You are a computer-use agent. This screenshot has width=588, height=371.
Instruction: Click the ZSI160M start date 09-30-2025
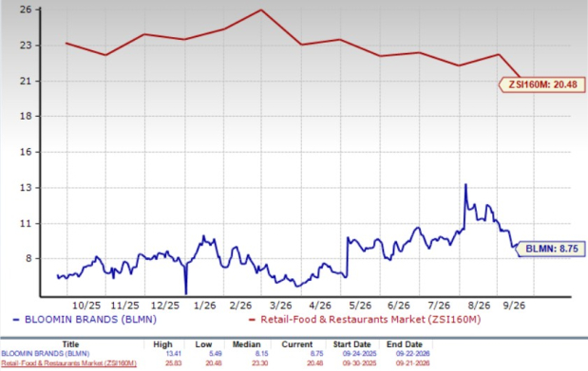click(x=359, y=363)
